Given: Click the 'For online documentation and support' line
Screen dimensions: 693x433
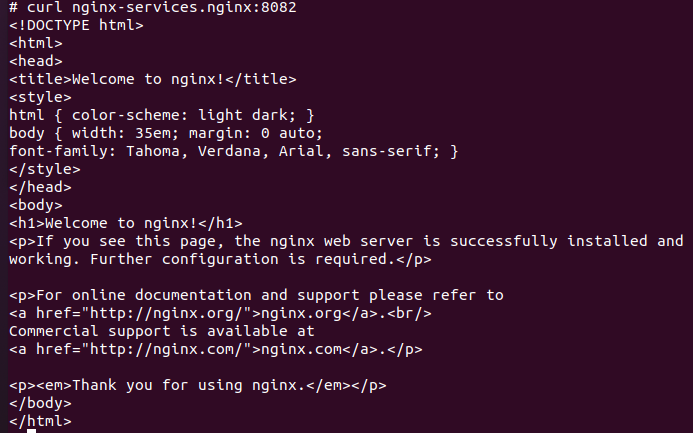Looking at the screenshot, I should click(x=256, y=295).
